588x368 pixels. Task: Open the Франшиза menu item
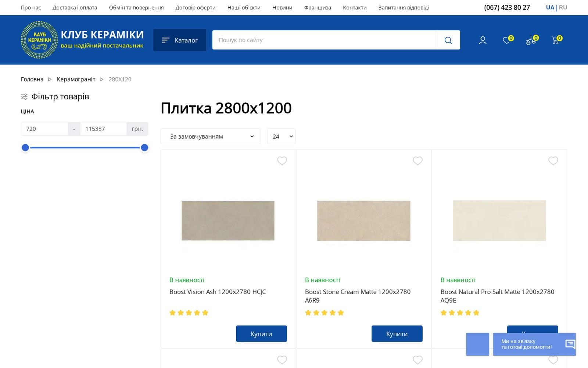click(x=318, y=7)
